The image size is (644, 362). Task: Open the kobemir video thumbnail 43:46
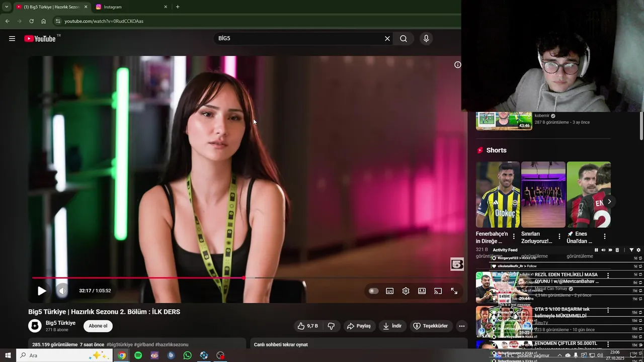[x=504, y=121]
